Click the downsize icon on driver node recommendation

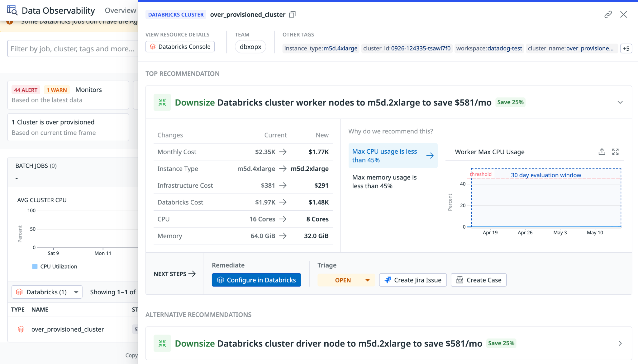pos(162,343)
